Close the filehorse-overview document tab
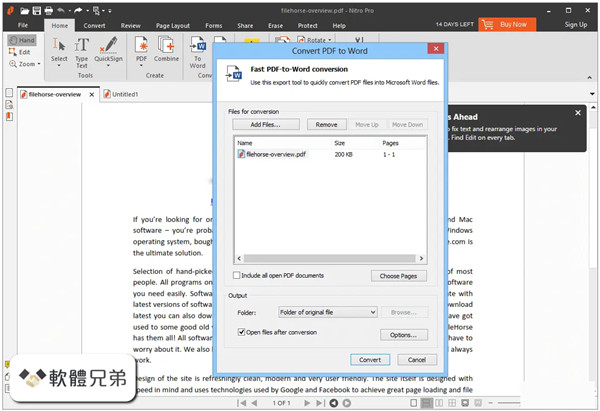This screenshot has height=411, width=600. [x=92, y=95]
